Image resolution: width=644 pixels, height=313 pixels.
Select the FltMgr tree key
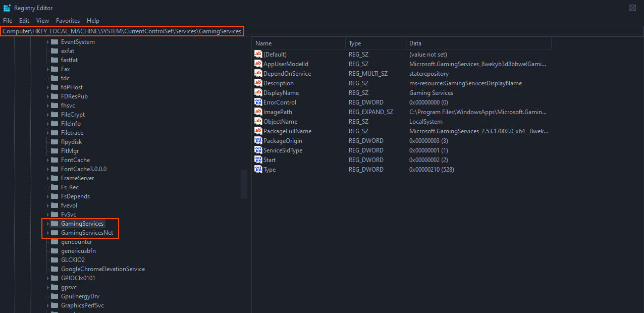point(70,151)
